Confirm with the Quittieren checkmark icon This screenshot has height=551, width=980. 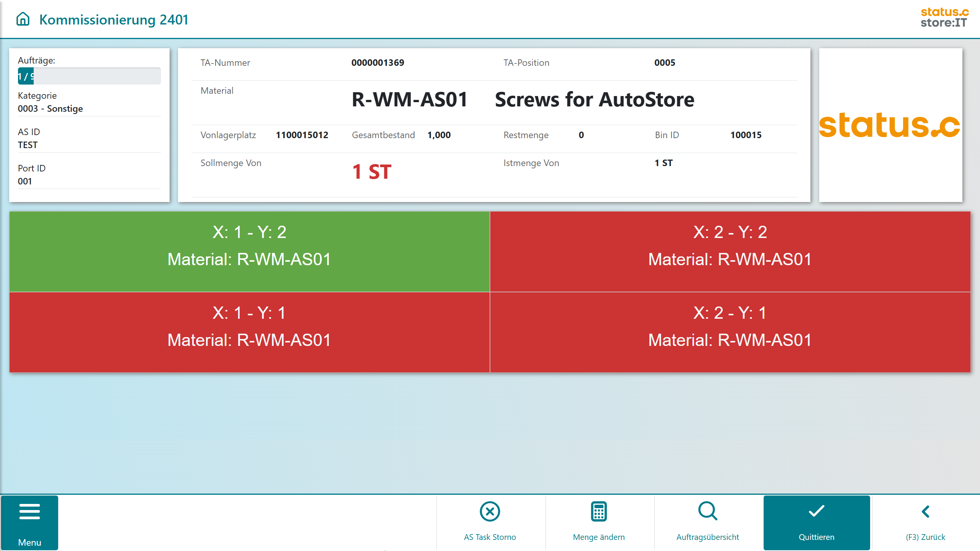(x=816, y=512)
